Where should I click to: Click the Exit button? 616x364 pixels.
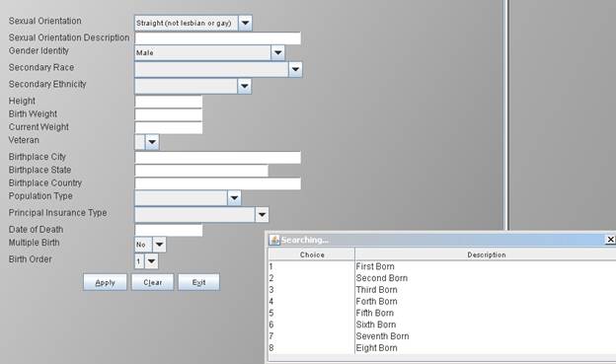point(198,282)
